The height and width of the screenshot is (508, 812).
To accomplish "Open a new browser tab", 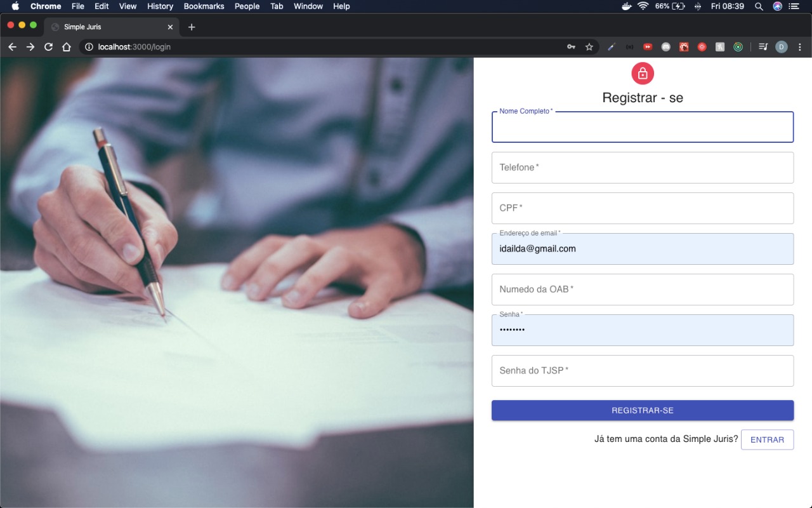I will pos(192,27).
